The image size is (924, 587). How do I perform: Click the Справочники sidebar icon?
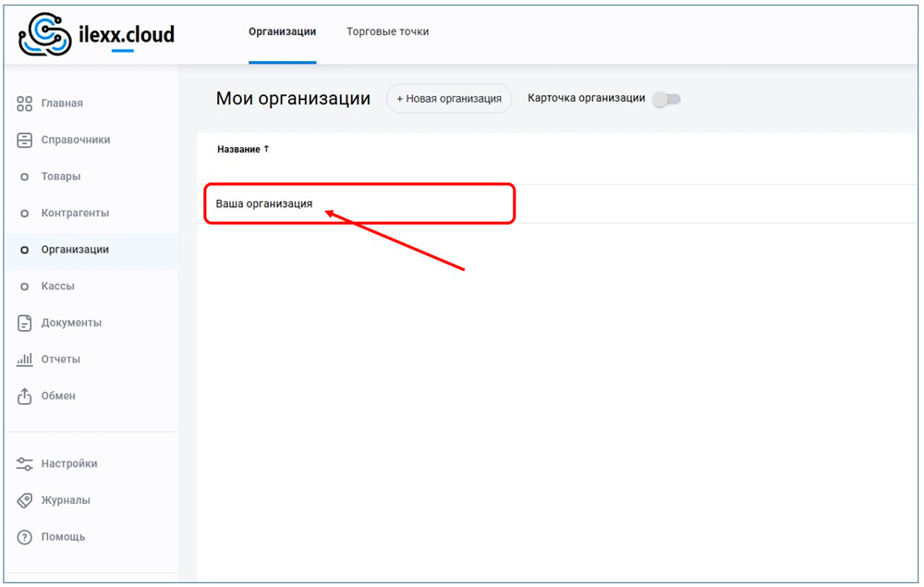(x=25, y=141)
